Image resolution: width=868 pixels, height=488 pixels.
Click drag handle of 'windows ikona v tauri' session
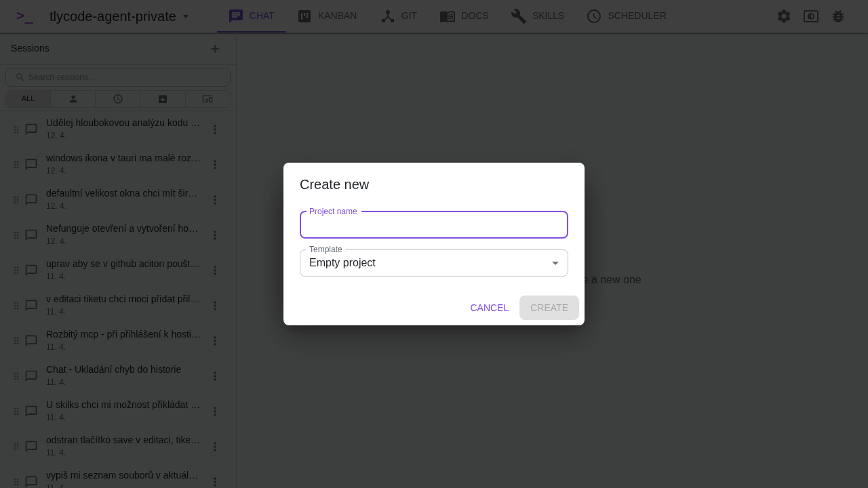click(x=16, y=165)
